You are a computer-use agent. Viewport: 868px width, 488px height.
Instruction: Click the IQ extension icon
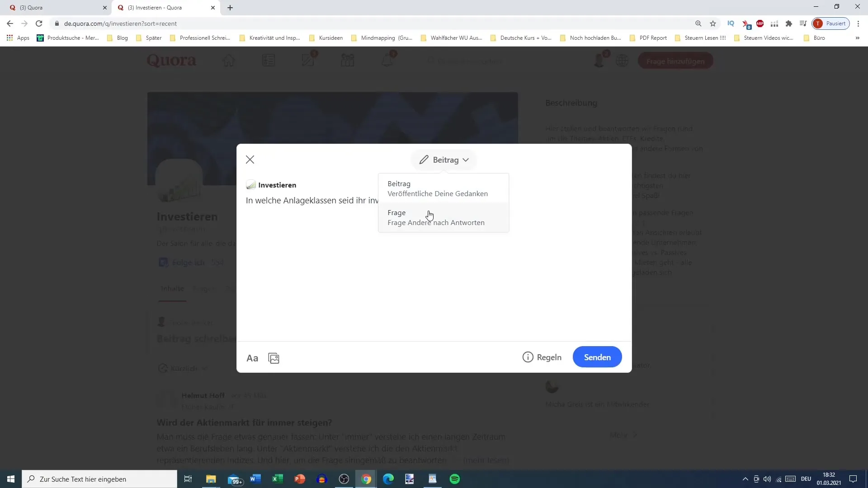731,23
